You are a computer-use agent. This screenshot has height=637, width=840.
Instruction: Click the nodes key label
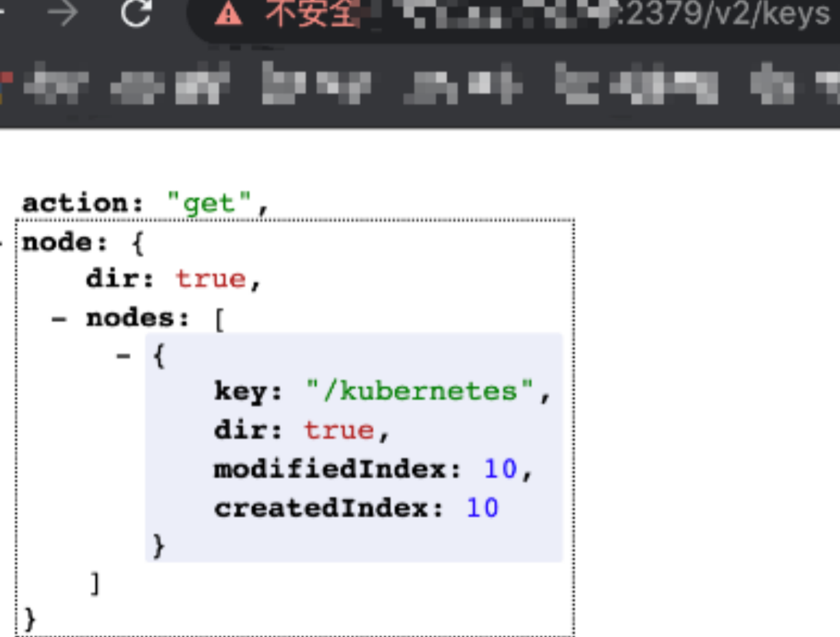(x=137, y=318)
